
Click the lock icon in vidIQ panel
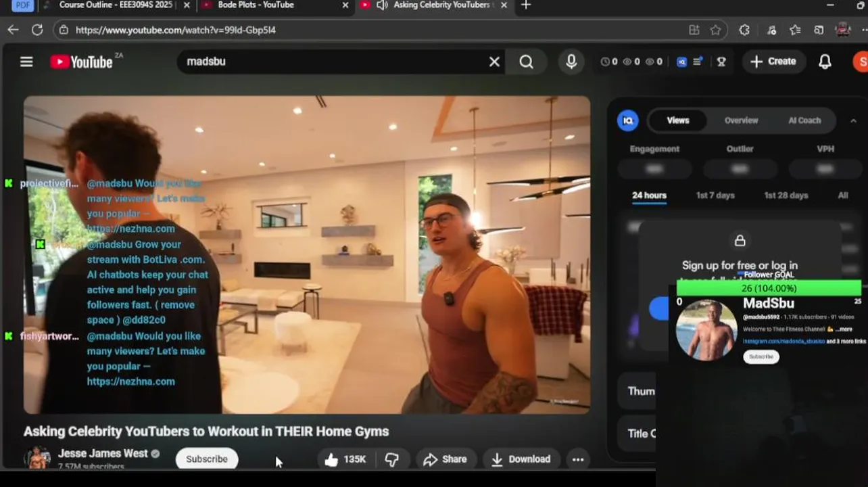[x=740, y=241]
